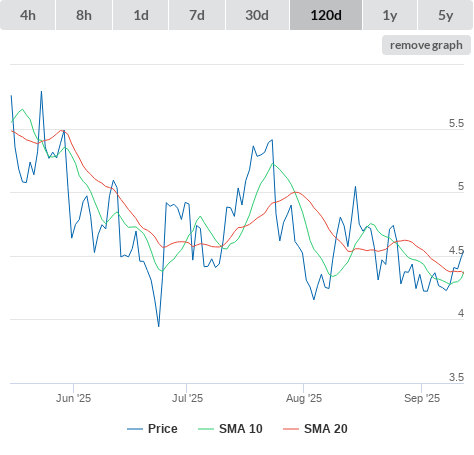Click the 5.5 y-axis price label
This screenshot has height=455, width=474.
click(456, 123)
